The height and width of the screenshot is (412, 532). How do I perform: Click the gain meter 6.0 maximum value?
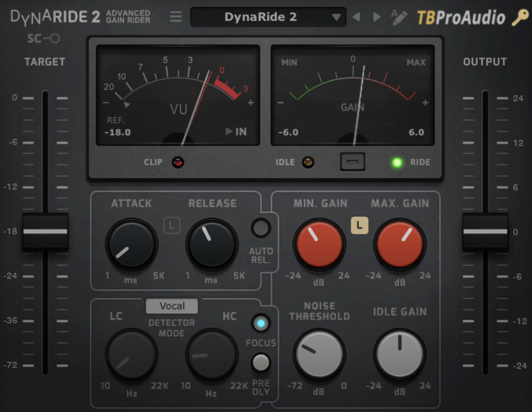click(x=416, y=132)
